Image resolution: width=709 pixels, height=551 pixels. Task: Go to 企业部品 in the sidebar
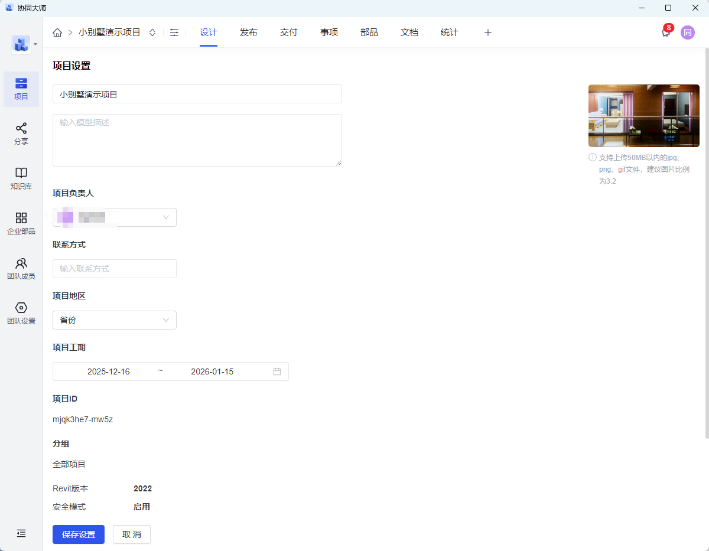click(21, 222)
